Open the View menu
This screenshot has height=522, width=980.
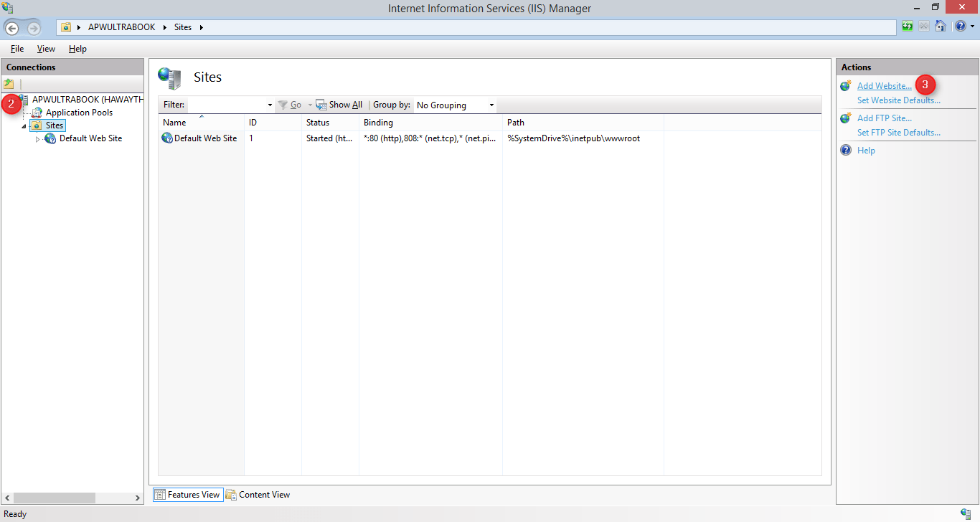[x=45, y=48]
